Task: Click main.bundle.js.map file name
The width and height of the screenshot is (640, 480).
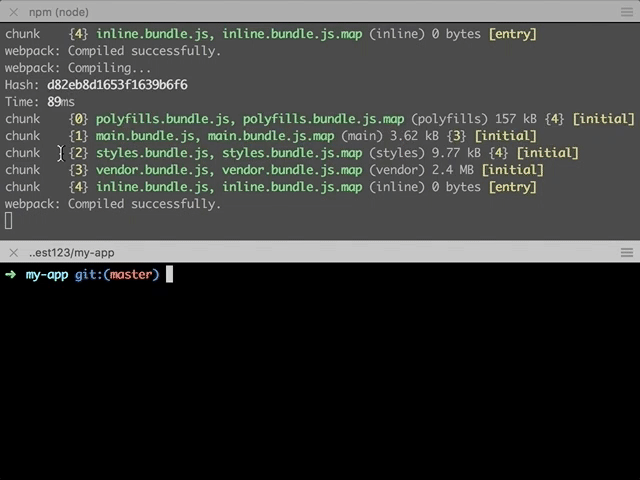Action: 271,136
